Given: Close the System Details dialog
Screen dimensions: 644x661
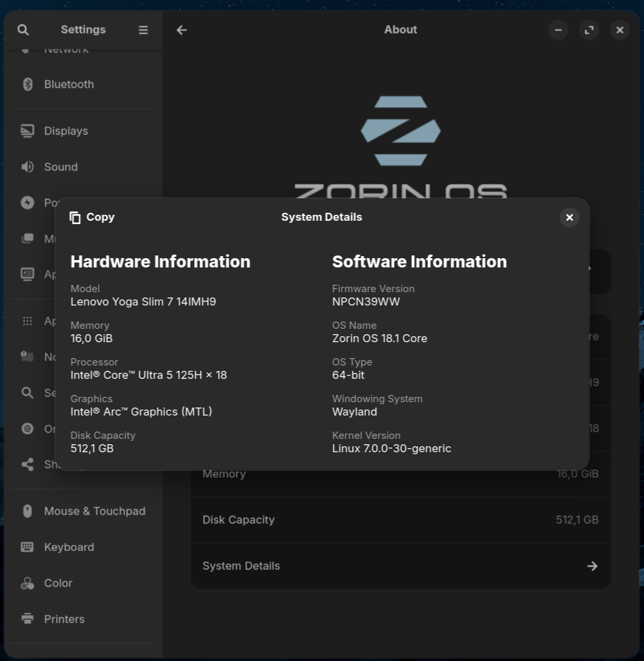Looking at the screenshot, I should [x=569, y=217].
